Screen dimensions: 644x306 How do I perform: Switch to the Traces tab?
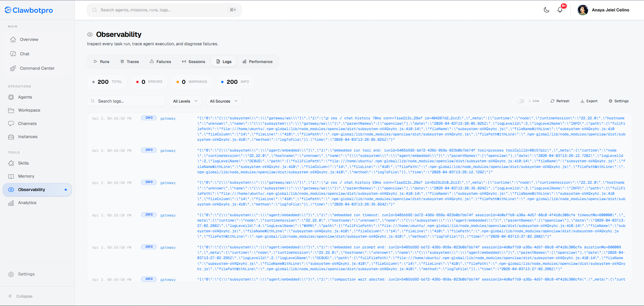(x=130, y=62)
